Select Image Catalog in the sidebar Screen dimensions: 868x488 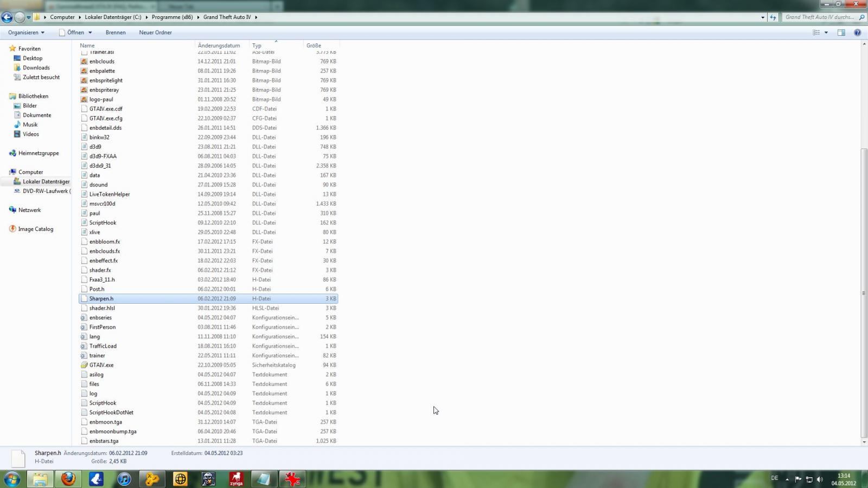36,229
